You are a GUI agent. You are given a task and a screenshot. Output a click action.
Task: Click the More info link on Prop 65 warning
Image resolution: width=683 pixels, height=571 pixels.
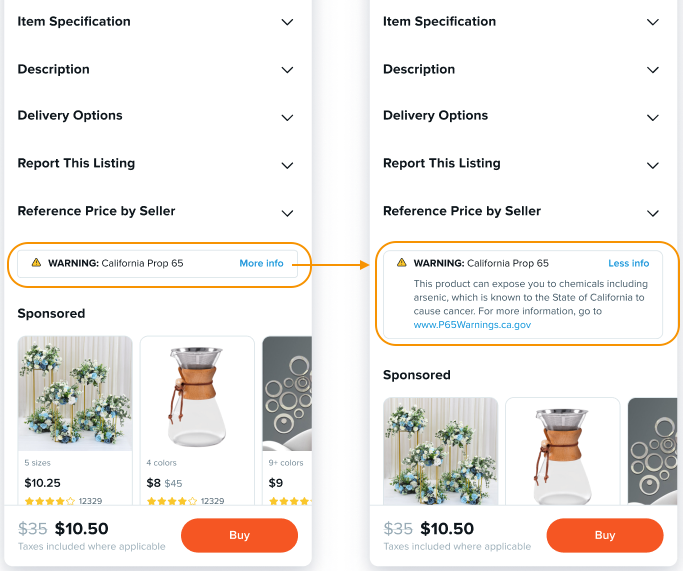pyautogui.click(x=261, y=264)
